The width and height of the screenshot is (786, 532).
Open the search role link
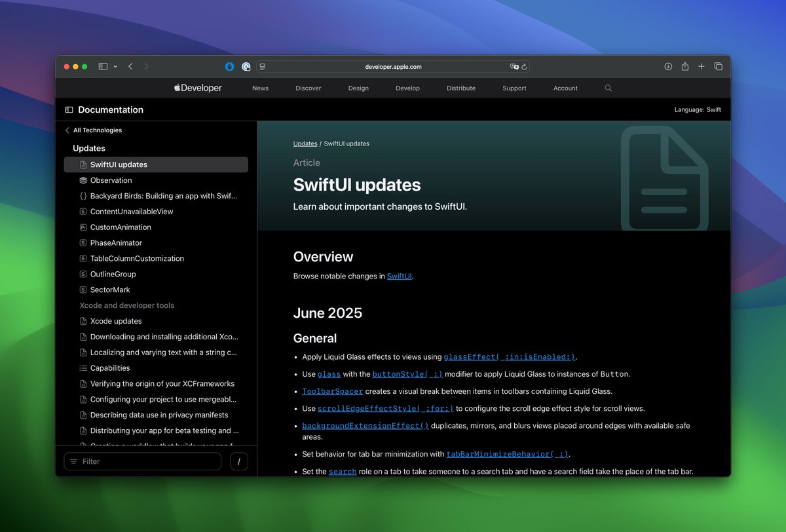click(343, 472)
